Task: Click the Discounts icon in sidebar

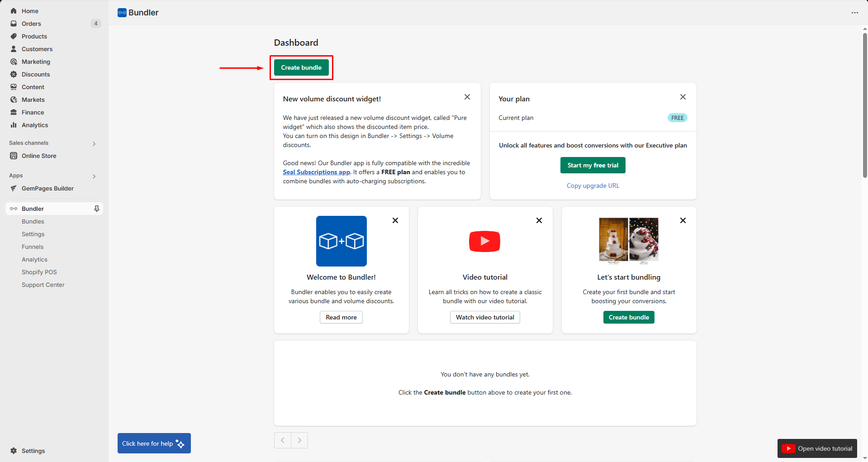Action: (x=14, y=74)
